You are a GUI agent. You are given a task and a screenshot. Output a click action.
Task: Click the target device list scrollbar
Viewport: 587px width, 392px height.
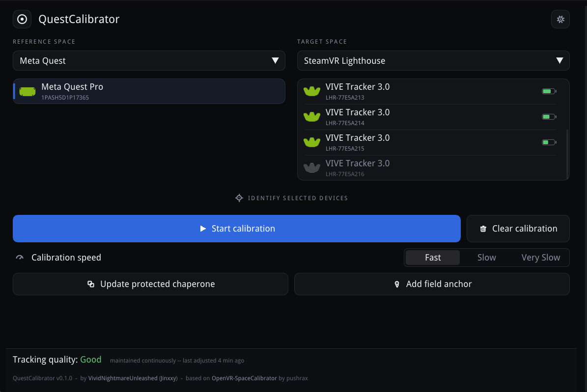[x=567, y=154]
